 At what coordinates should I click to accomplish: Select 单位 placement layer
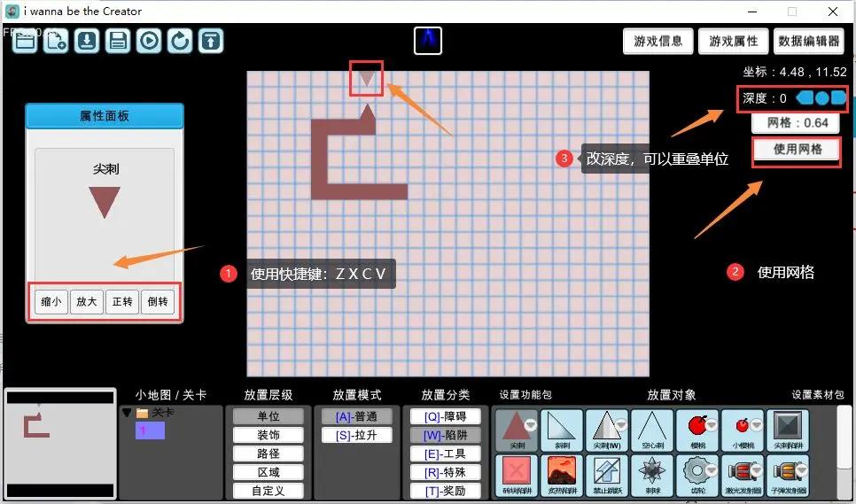click(268, 416)
